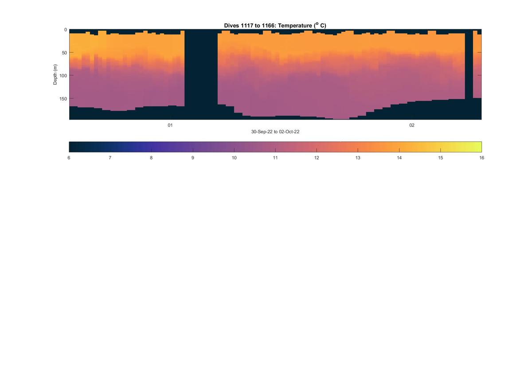Click the colorbar tick label '14'
This screenshot has height=392, width=532.
(x=399, y=158)
